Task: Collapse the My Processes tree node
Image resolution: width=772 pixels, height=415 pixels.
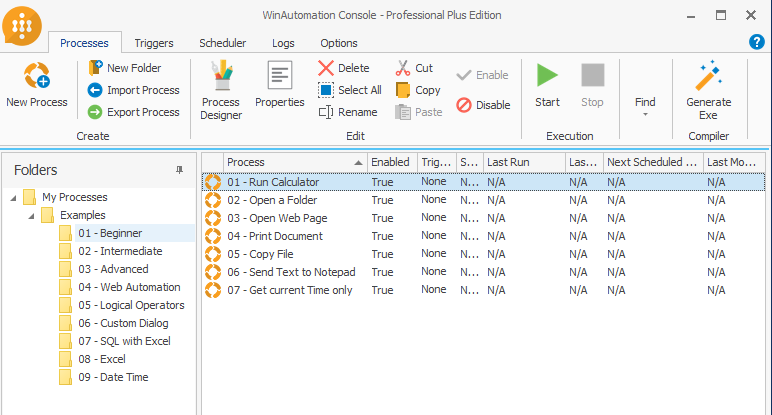Action: pyautogui.click(x=14, y=198)
